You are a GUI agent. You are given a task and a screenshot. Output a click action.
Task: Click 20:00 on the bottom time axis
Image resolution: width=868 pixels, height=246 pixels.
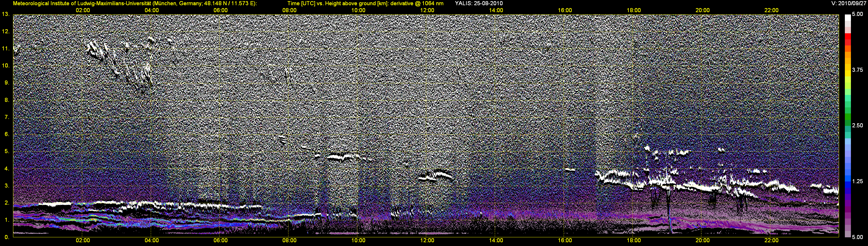(703, 240)
